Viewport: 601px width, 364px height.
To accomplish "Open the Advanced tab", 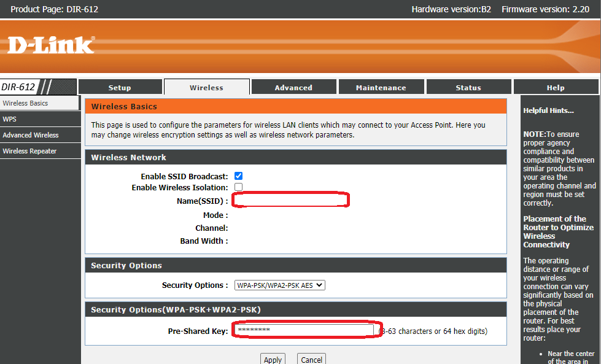I will [293, 87].
